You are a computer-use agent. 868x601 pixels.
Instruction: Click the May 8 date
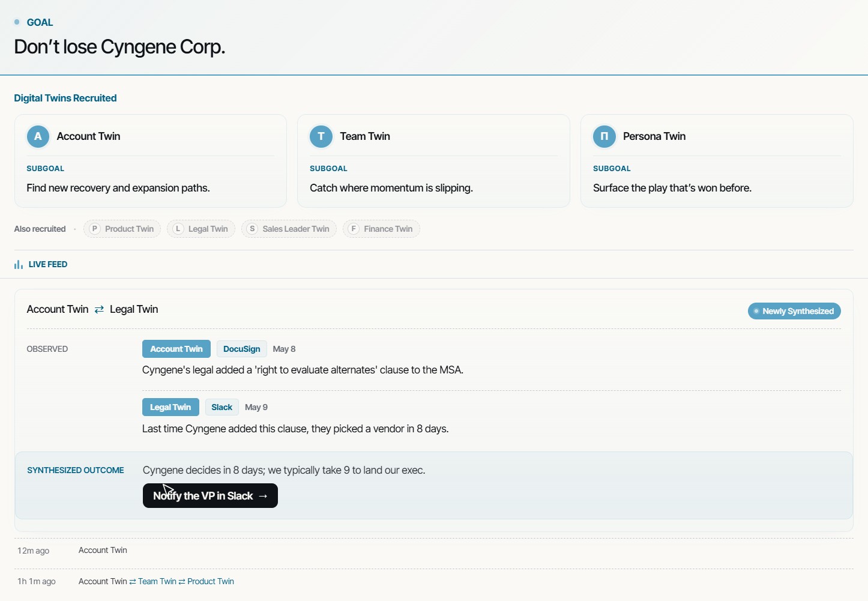pos(284,349)
